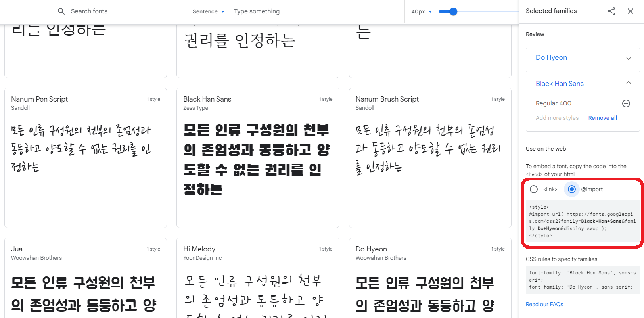The height and width of the screenshot is (318, 644).
Task: Open the Nanum Pen Script font card
Action: point(86,158)
